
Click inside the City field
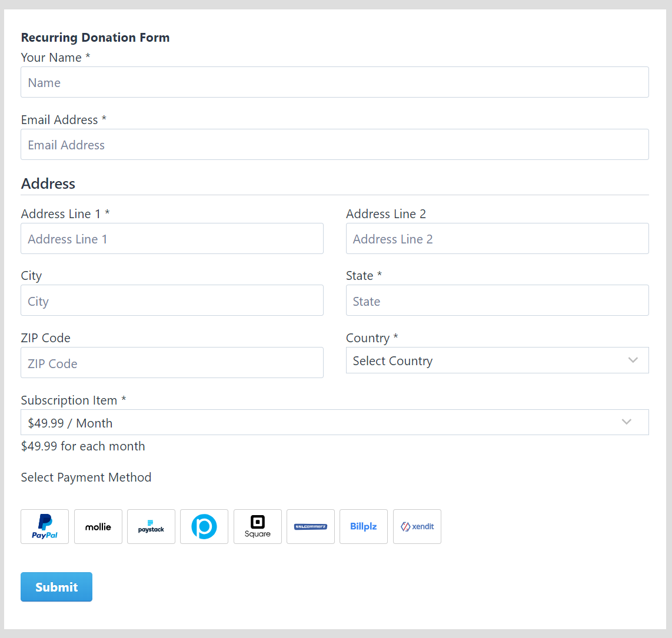click(172, 300)
